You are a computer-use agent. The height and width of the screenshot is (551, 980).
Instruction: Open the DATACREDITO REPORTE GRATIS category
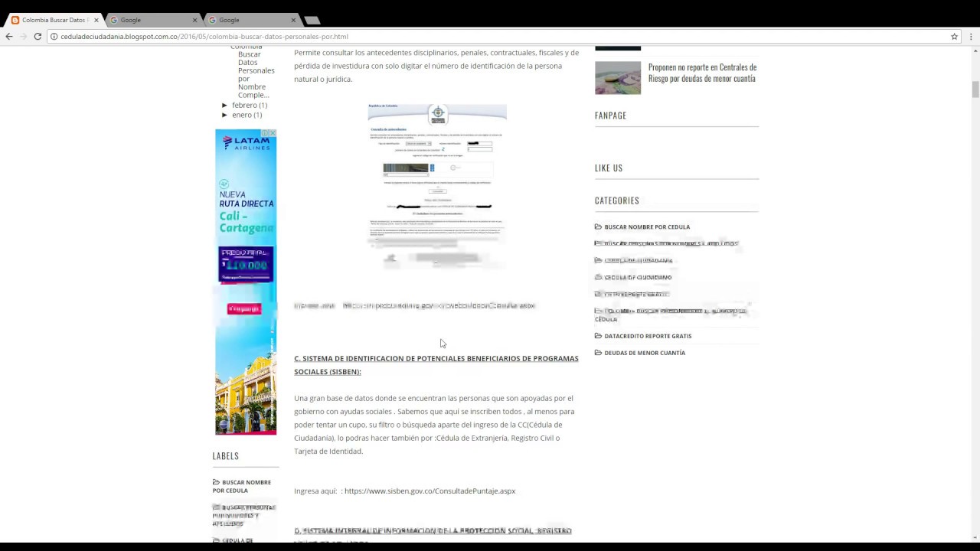(648, 336)
